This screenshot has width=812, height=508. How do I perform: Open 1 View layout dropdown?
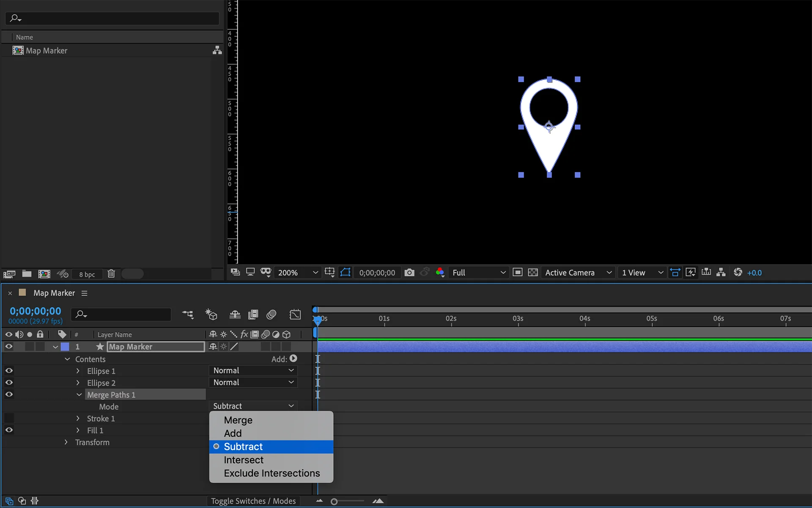pos(642,273)
